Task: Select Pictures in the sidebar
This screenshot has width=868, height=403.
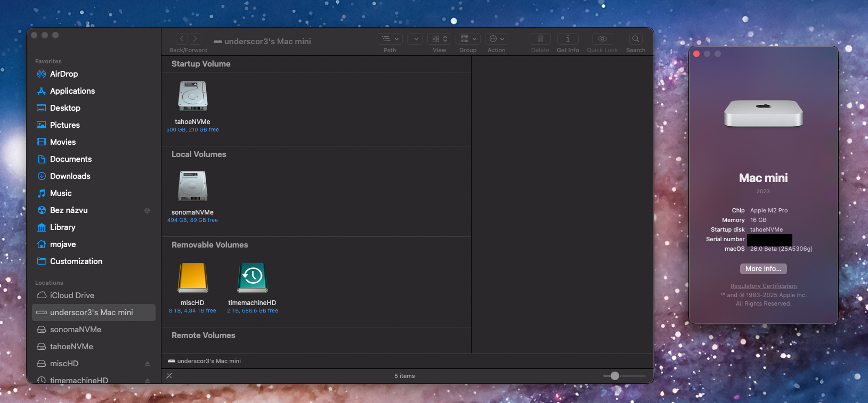Action: pyautogui.click(x=94, y=125)
